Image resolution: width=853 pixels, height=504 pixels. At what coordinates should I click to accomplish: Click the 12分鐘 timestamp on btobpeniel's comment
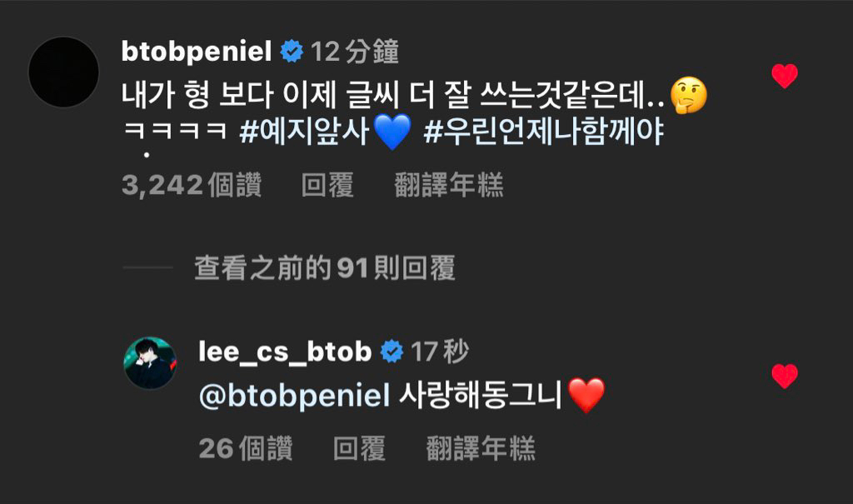pos(355,52)
